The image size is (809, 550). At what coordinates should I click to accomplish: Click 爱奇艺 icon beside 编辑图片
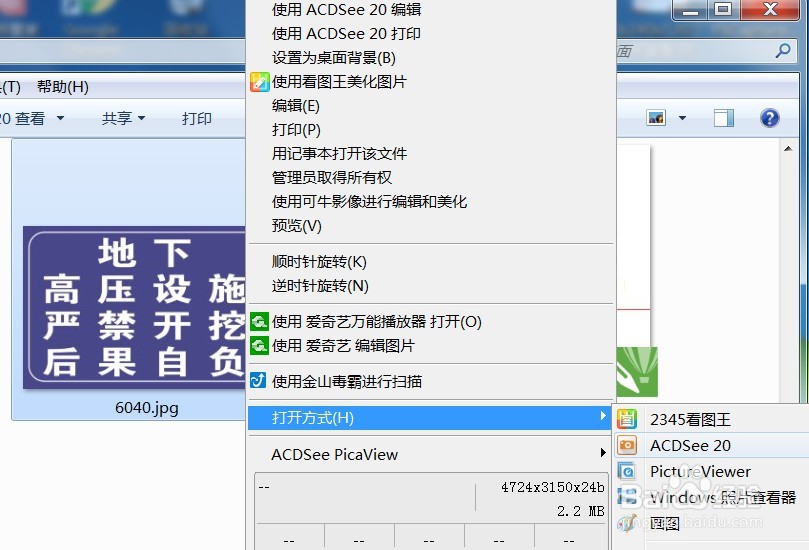pyautogui.click(x=259, y=345)
